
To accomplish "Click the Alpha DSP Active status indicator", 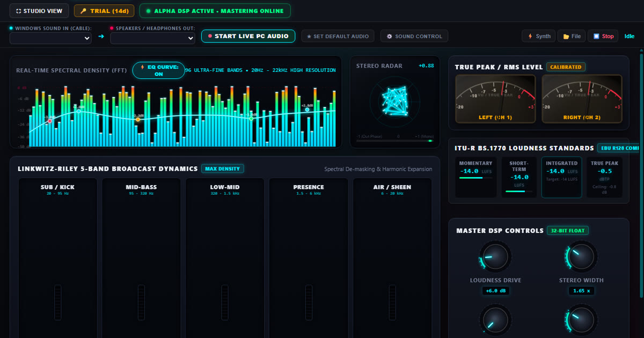I will pyautogui.click(x=215, y=11).
